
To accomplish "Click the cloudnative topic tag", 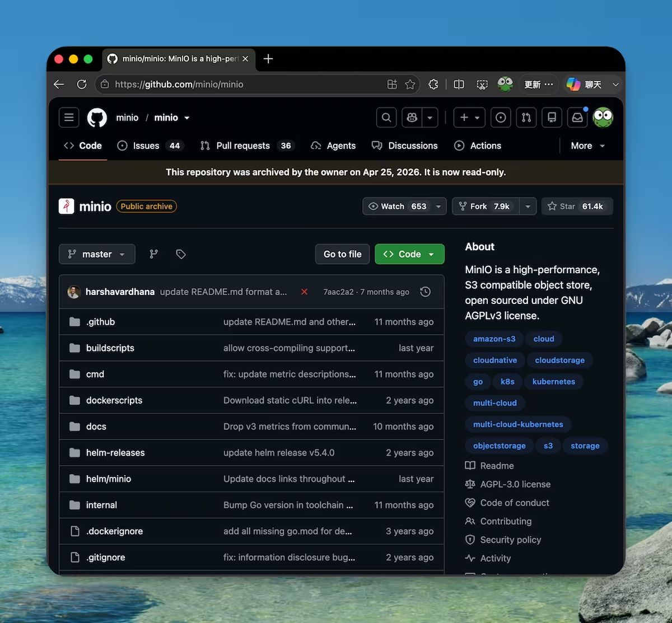I will 495,360.
